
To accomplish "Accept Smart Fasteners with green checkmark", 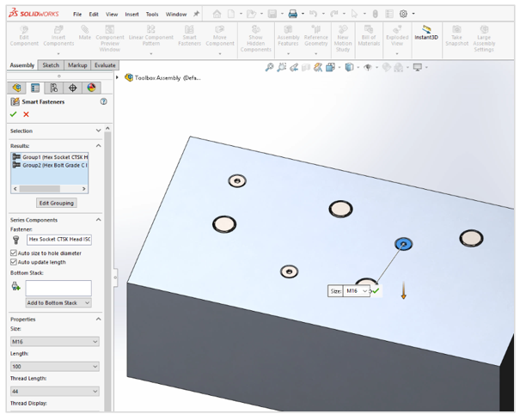I will (x=14, y=114).
